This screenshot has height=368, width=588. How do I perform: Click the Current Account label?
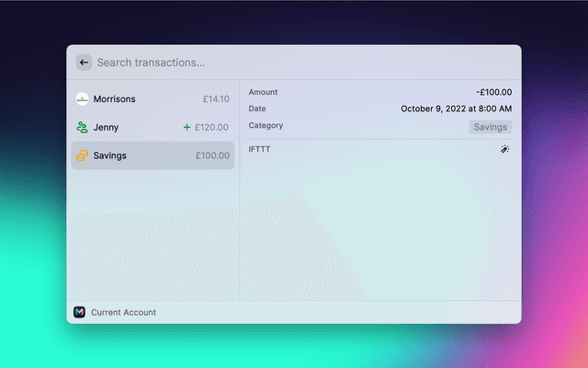[x=123, y=312]
